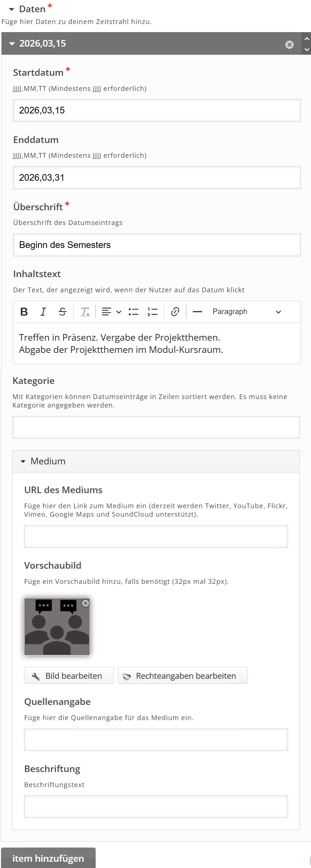Move the date entry up
311x868 pixels.
click(x=307, y=38)
